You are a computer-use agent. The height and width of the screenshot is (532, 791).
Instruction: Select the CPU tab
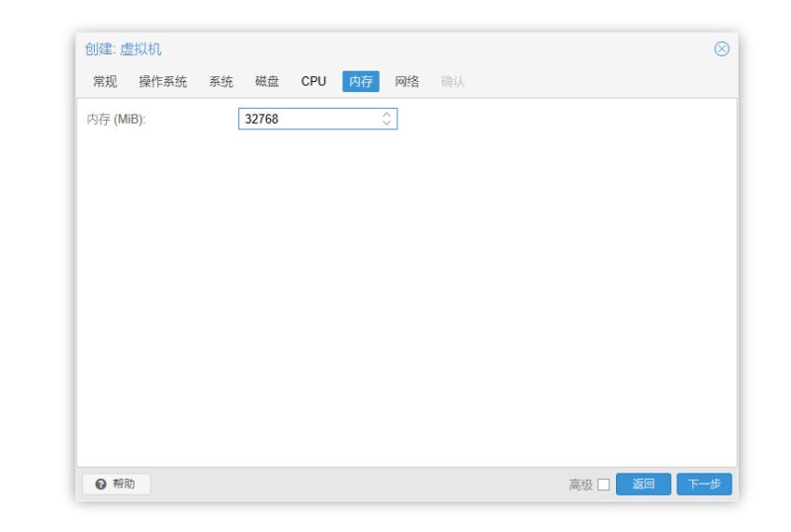(x=313, y=81)
